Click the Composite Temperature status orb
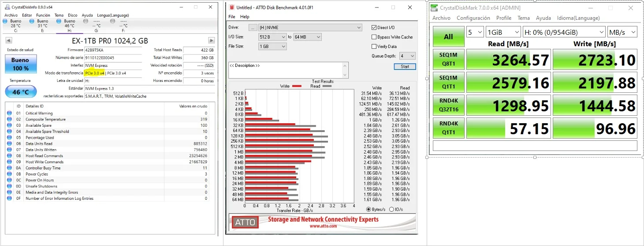Screen dimensions: 644x246 pos(9,119)
